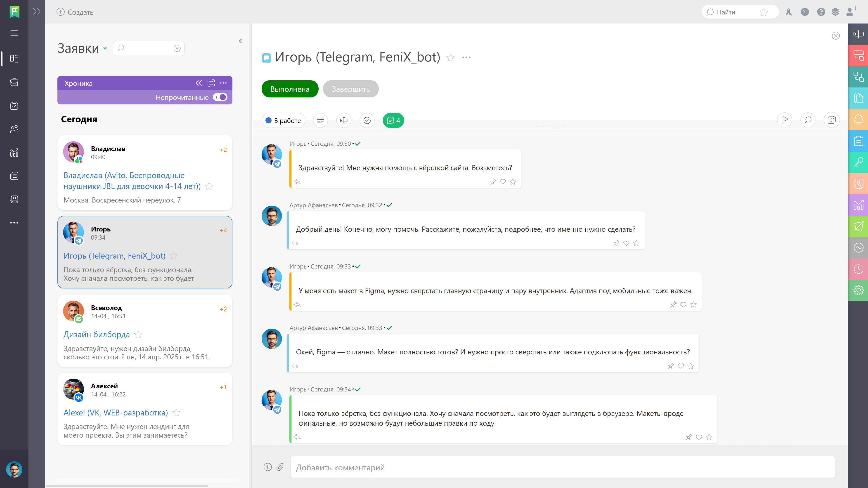Toggle the Непрочитанные switch off
Screen dimensions: 868x488
click(220, 97)
